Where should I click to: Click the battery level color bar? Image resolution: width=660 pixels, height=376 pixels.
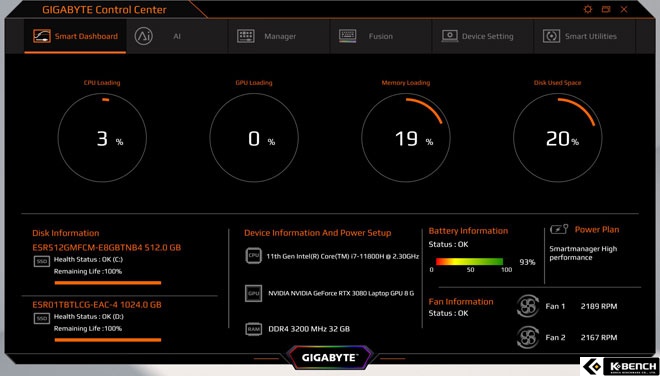(x=469, y=262)
